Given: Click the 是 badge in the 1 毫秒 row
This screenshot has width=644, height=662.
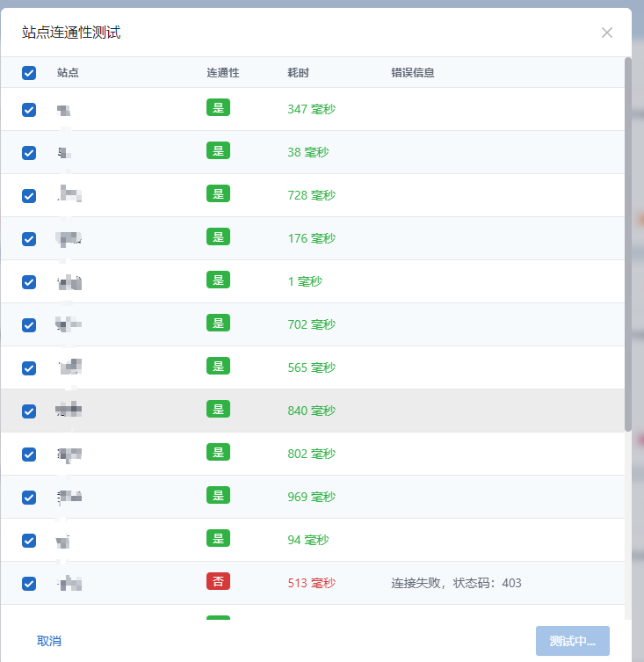Looking at the screenshot, I should tap(218, 280).
